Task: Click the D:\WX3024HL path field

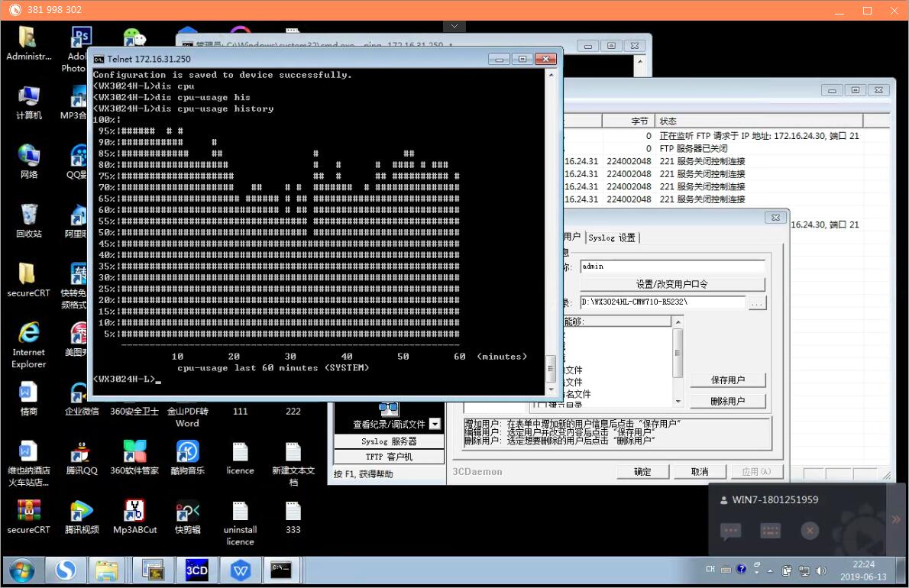Action: point(662,302)
